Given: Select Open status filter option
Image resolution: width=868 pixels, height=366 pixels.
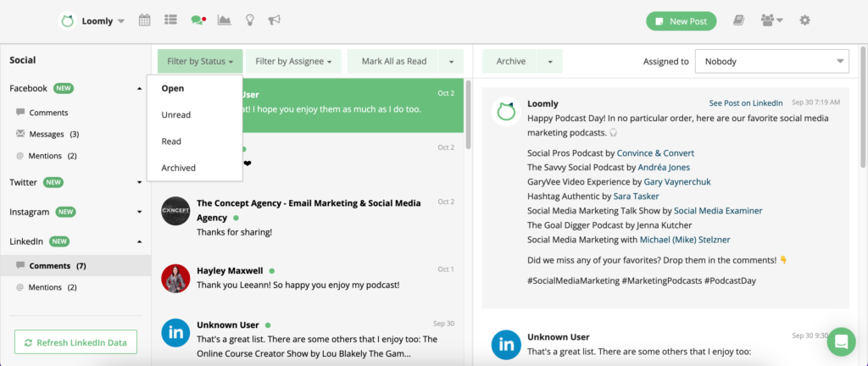Looking at the screenshot, I should [194, 88].
